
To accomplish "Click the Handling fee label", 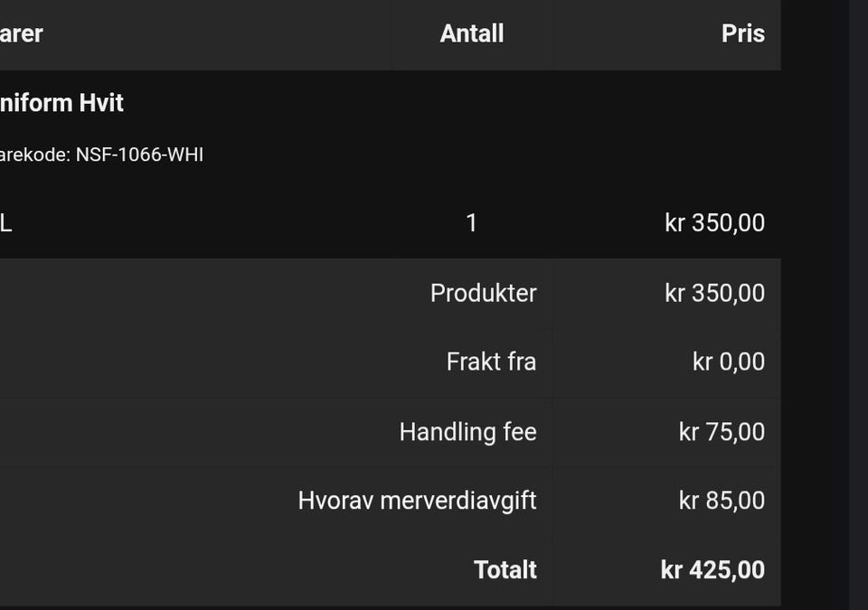I will point(467,432).
